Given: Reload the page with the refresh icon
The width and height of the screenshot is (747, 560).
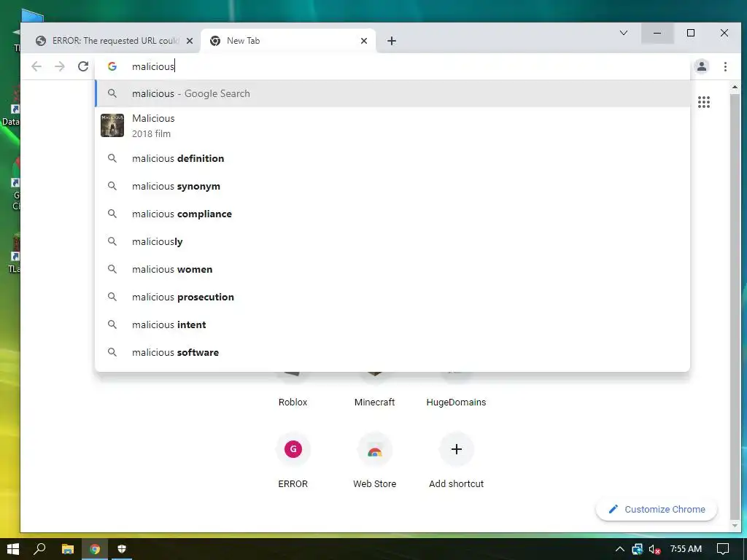Looking at the screenshot, I should 83,66.
